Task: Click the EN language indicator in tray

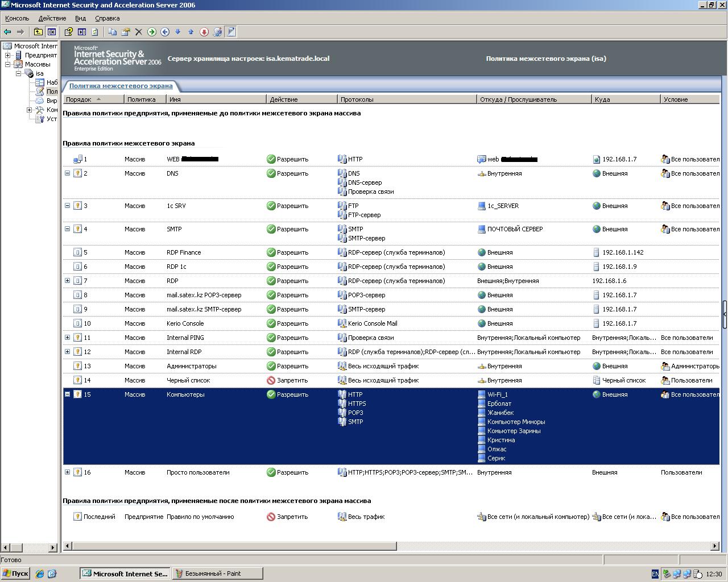Action: tap(655, 575)
